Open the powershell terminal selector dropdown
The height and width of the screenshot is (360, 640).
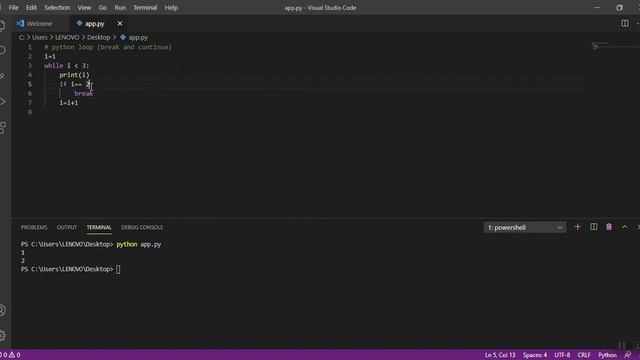[x=524, y=227]
